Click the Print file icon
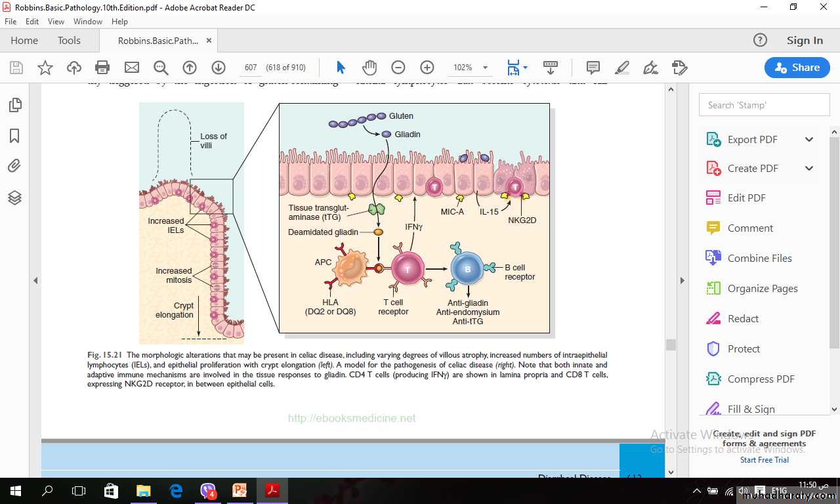Viewport: 840px width, 504px height. pyautogui.click(x=102, y=68)
